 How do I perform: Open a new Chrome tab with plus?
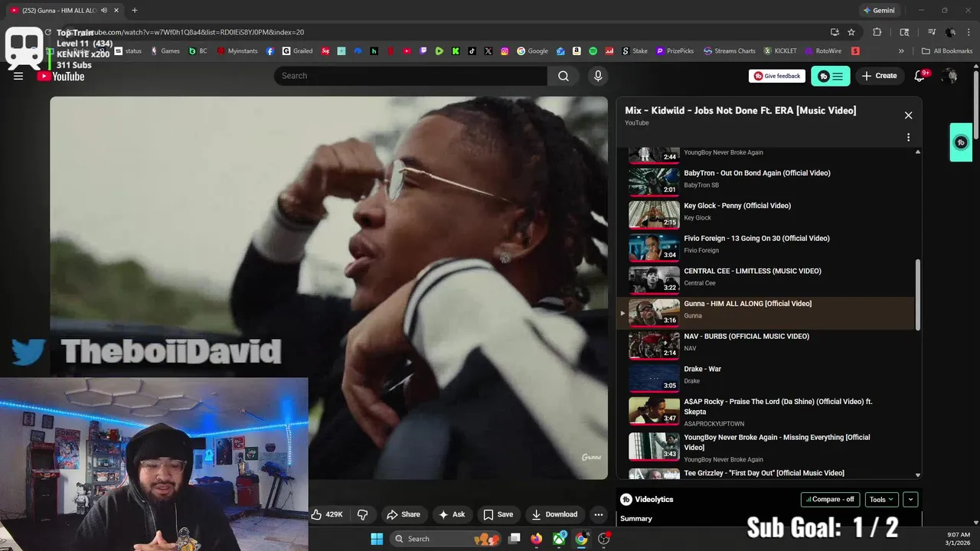click(134, 11)
